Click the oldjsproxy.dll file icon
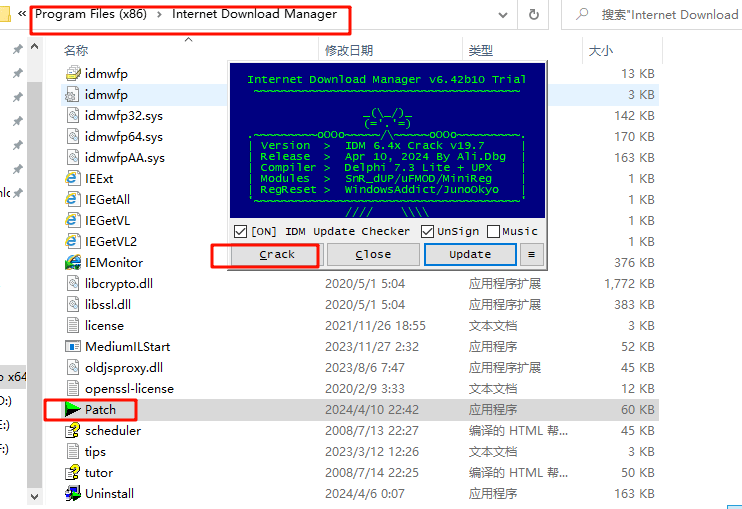This screenshot has height=509, width=742. click(x=72, y=368)
